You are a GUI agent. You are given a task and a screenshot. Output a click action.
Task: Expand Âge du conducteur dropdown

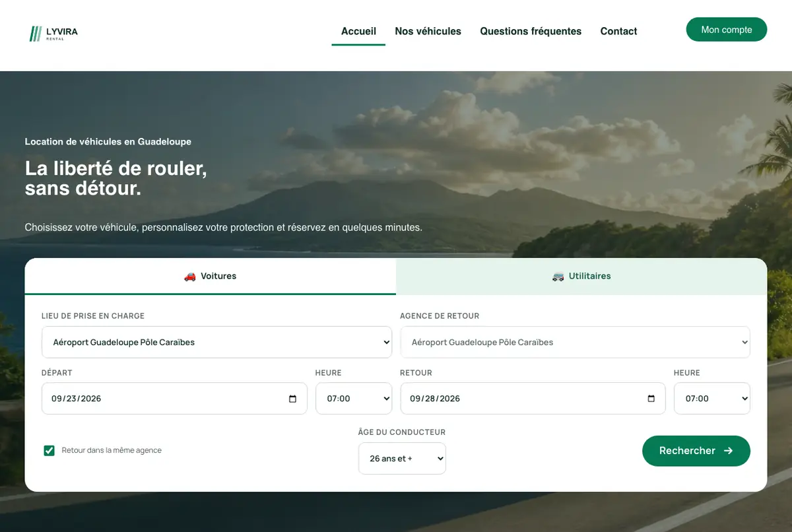(402, 458)
